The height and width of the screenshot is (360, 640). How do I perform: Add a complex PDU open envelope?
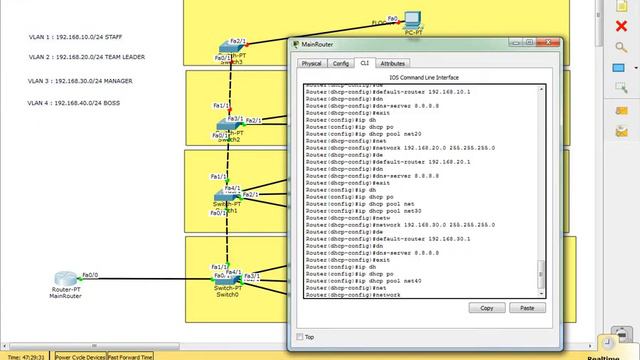click(x=621, y=132)
